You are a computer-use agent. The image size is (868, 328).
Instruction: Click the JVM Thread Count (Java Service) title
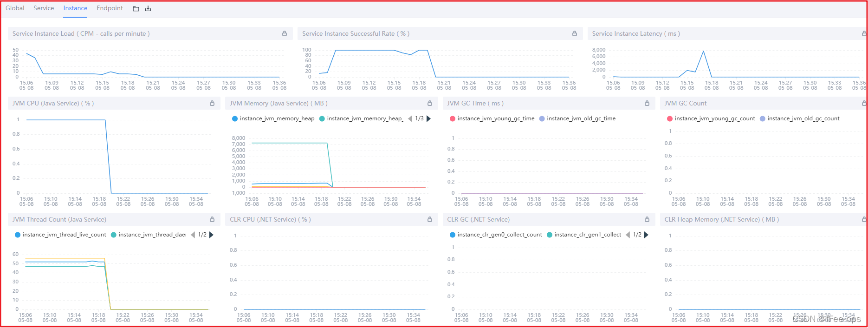(x=59, y=219)
